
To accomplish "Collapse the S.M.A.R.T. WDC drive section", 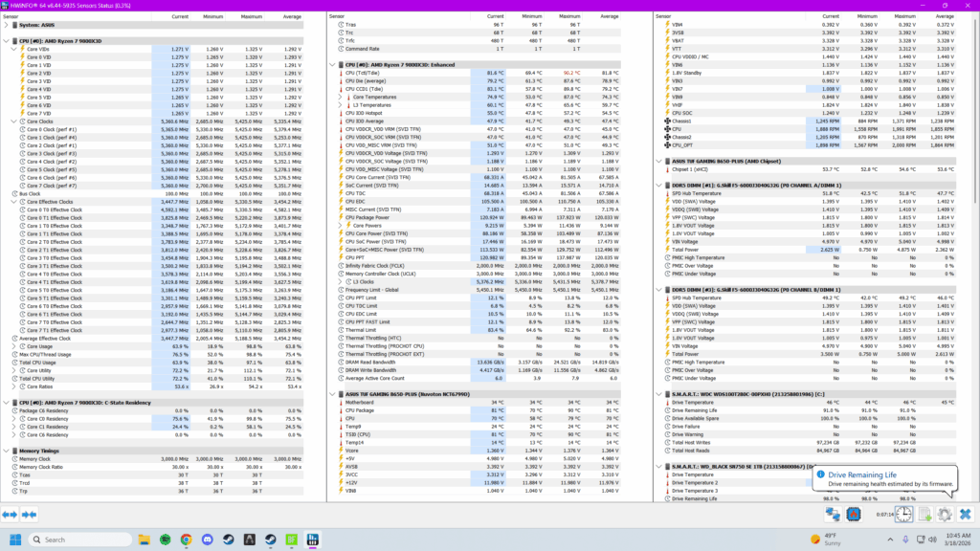I will point(658,394).
